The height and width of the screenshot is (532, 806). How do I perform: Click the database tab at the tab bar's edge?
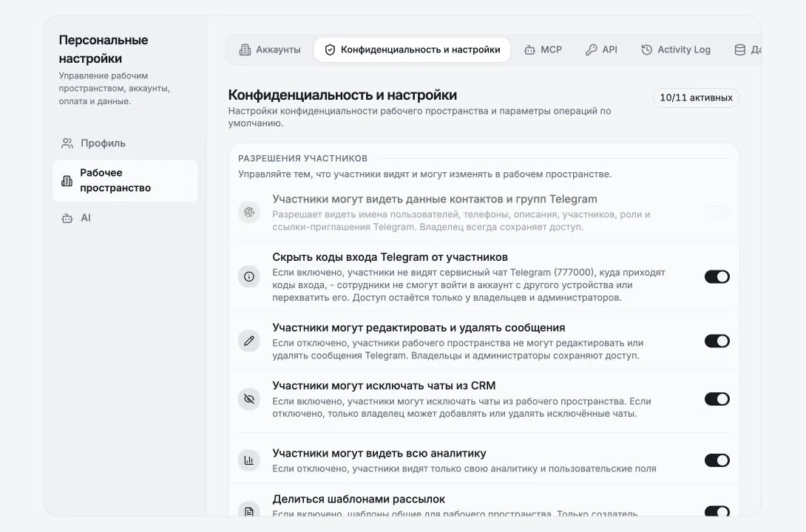coord(745,50)
